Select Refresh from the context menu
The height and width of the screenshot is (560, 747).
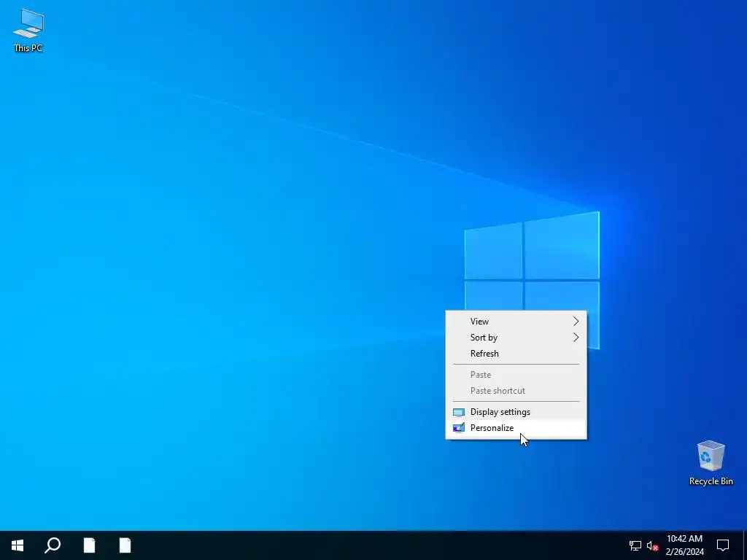[516, 354]
